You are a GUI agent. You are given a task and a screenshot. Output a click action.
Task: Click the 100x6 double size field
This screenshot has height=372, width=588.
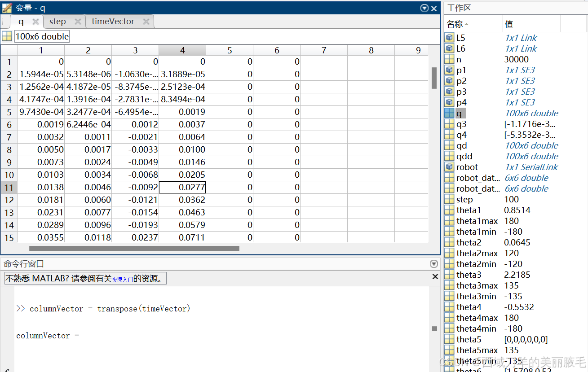tap(42, 36)
